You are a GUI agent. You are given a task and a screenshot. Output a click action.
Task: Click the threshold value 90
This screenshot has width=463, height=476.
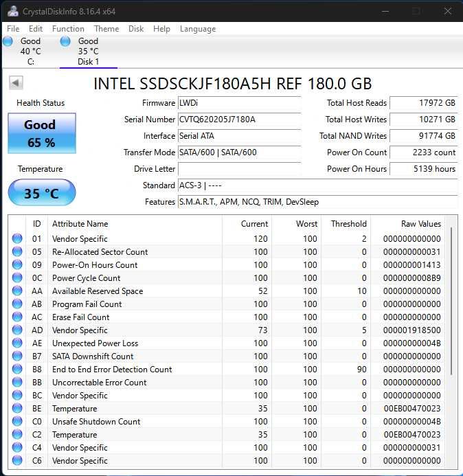tap(361, 369)
